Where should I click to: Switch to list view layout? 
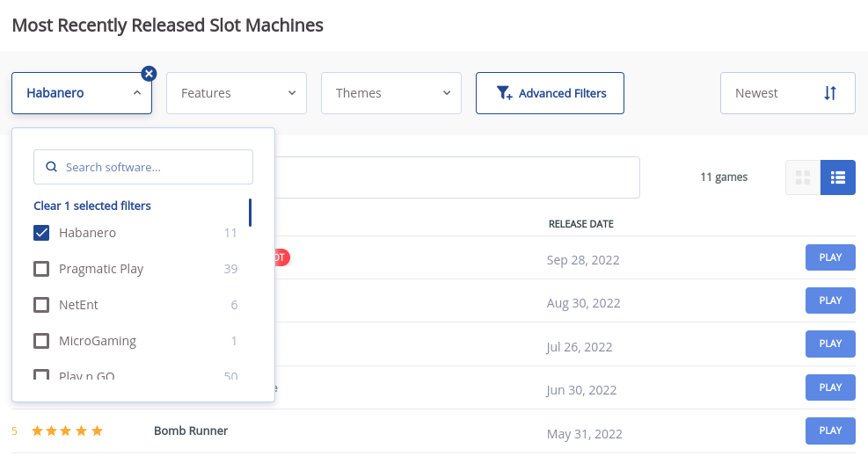click(837, 177)
